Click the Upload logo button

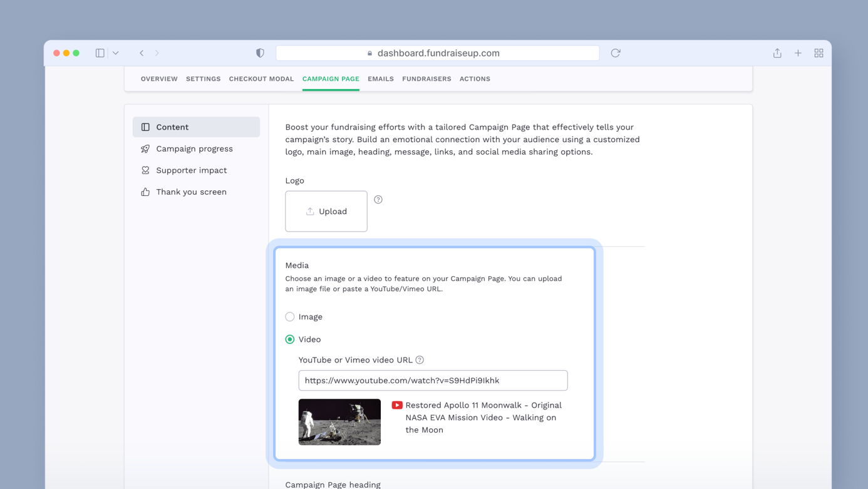[326, 212]
